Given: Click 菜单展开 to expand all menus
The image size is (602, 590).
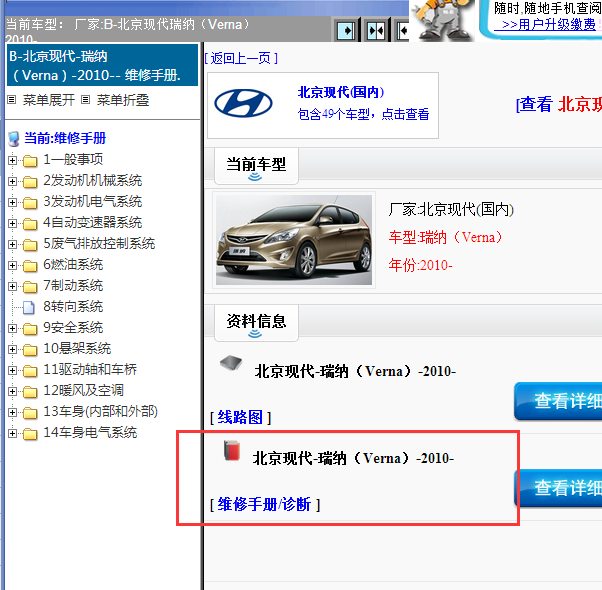Looking at the screenshot, I should click(48, 100).
